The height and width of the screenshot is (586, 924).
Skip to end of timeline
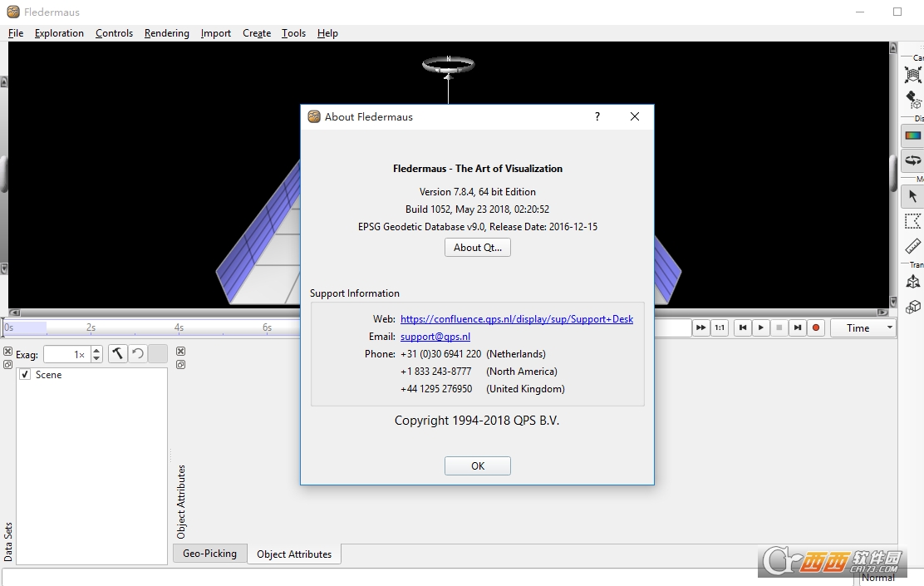[x=798, y=327]
